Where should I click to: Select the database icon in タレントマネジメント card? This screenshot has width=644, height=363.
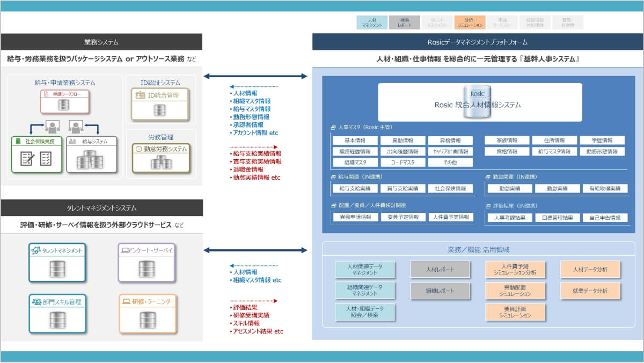[57, 268]
